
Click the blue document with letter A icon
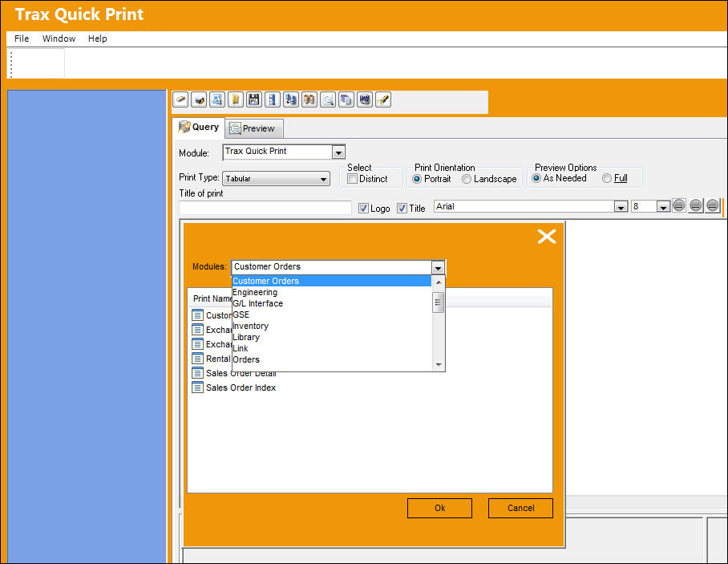(x=217, y=99)
